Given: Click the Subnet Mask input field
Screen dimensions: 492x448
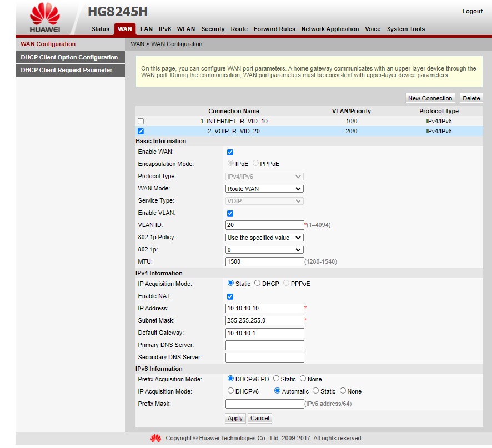Looking at the screenshot, I should (x=264, y=321).
